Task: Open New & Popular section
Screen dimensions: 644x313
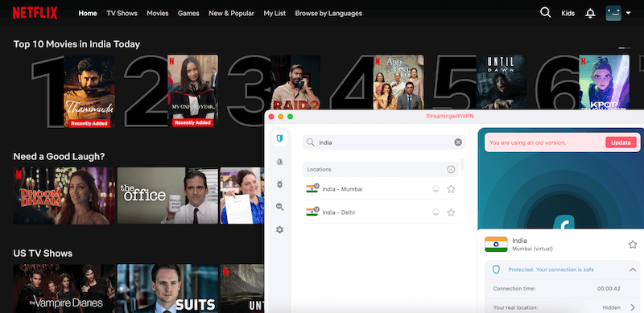Action: coord(231,13)
